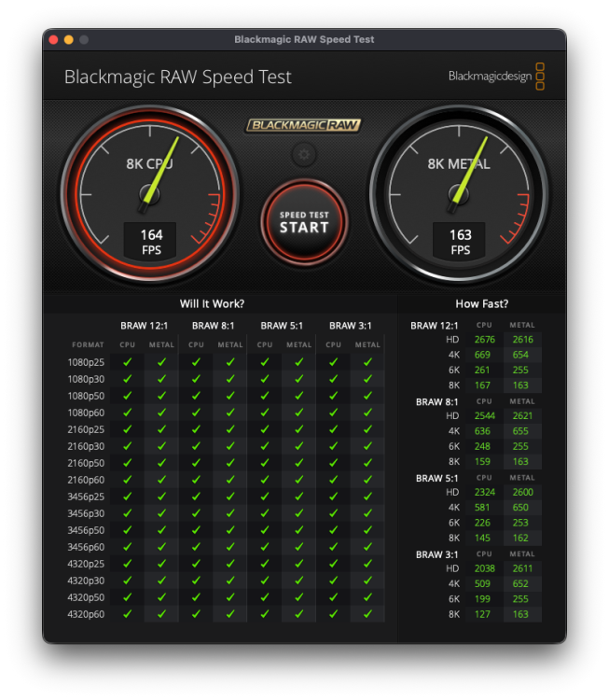Click the BRAW 3:1 header in Will It Work
The width and height of the screenshot is (609, 700).
pos(351,326)
